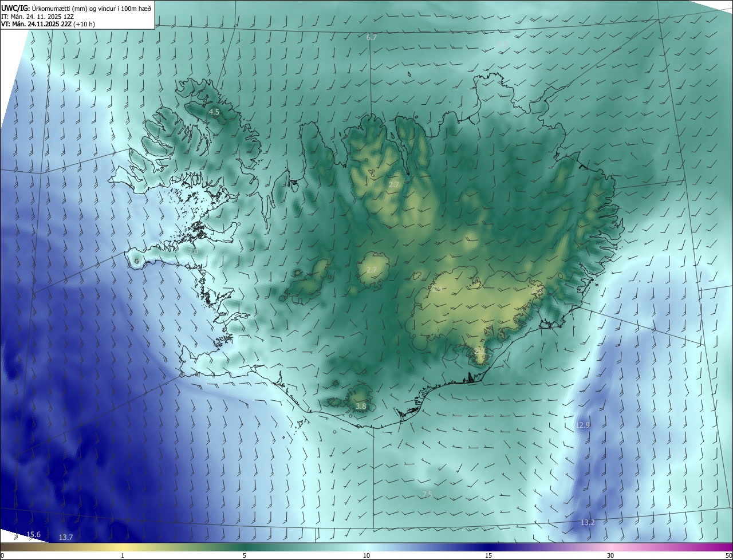Click the colorbar tick label 50
733x560 pixels.
point(728,555)
